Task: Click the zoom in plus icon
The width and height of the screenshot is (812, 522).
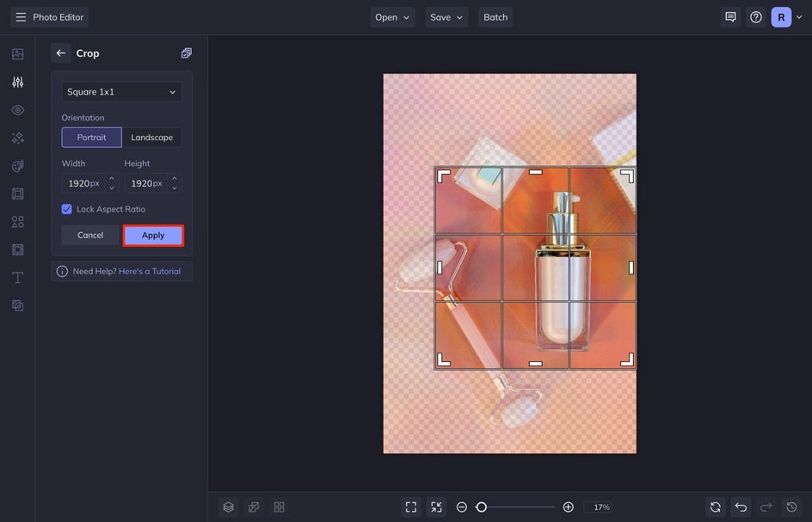Action: 568,507
